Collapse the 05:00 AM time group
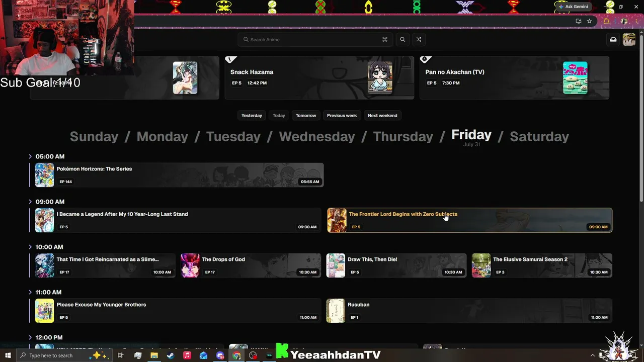 click(30, 156)
